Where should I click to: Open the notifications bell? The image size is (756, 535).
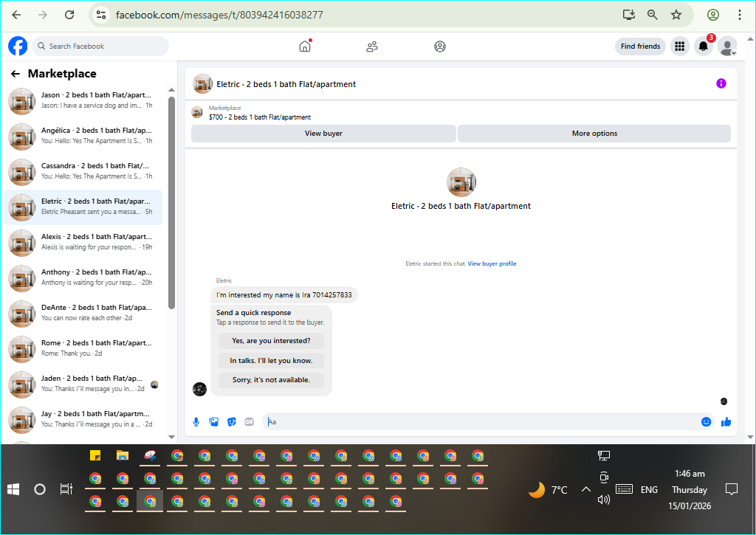point(704,46)
